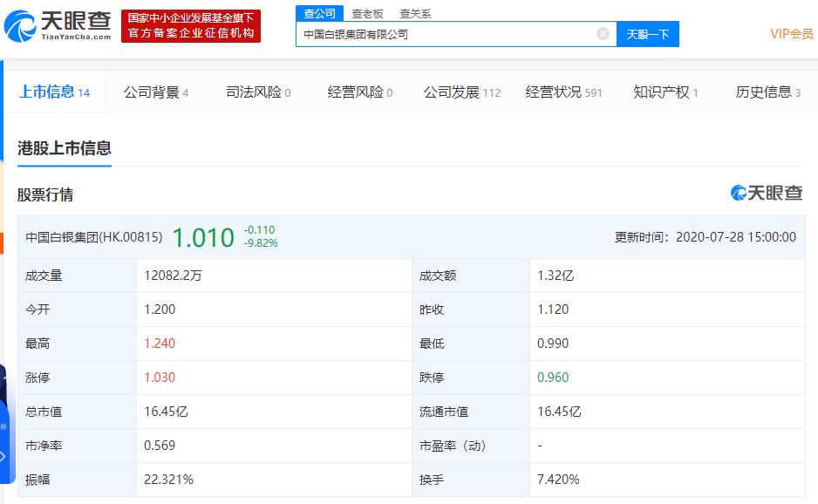This screenshot has width=818, height=504.
Task: Switch to the 查老板 search tab
Action: [366, 13]
